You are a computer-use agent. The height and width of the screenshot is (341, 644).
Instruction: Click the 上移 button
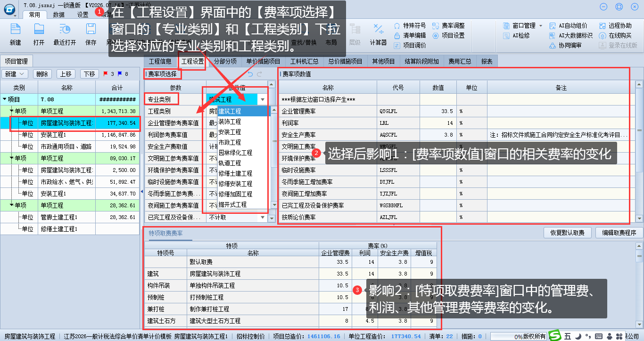pos(66,74)
